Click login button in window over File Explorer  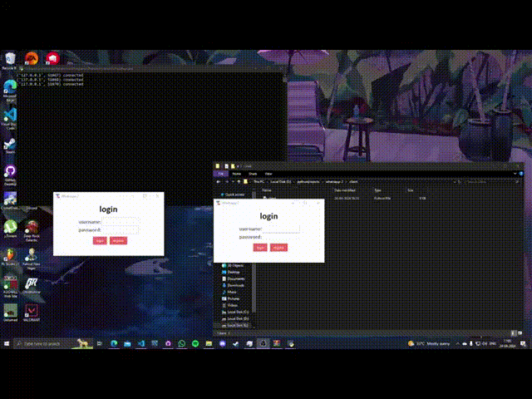[x=260, y=248]
